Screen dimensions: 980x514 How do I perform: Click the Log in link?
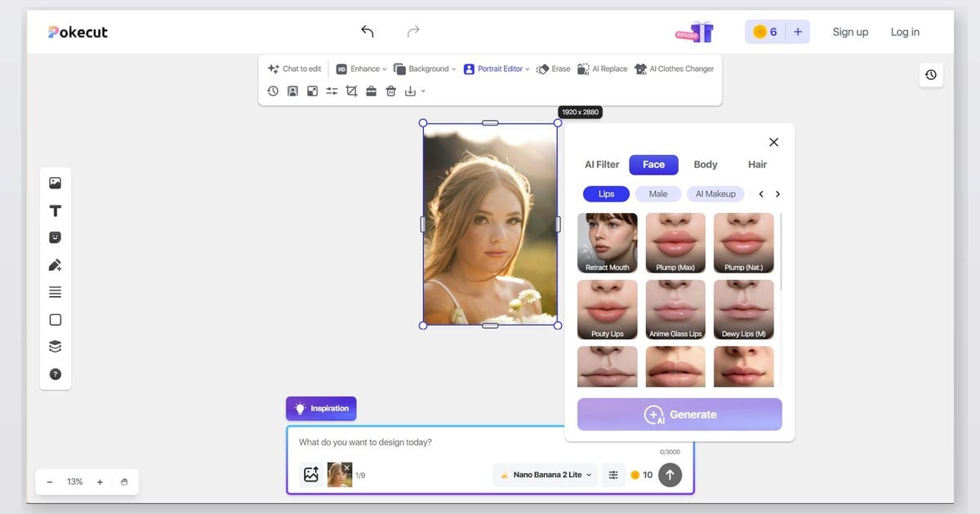click(905, 32)
